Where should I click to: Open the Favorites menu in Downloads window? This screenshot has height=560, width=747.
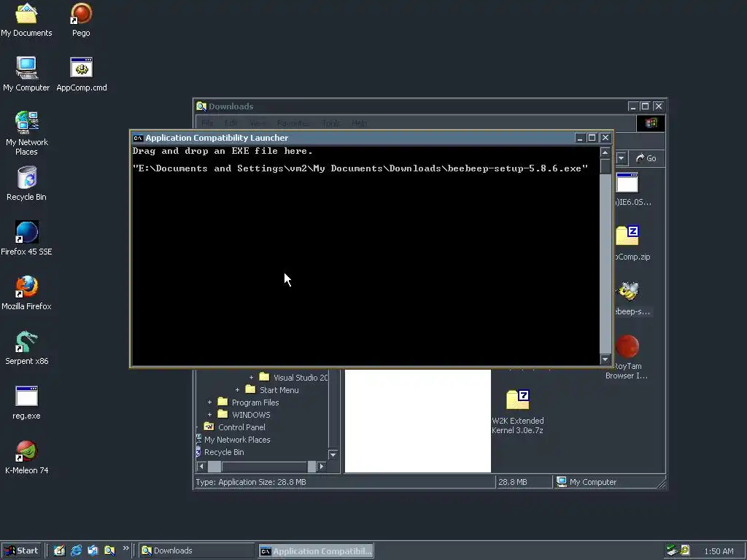pyautogui.click(x=293, y=123)
